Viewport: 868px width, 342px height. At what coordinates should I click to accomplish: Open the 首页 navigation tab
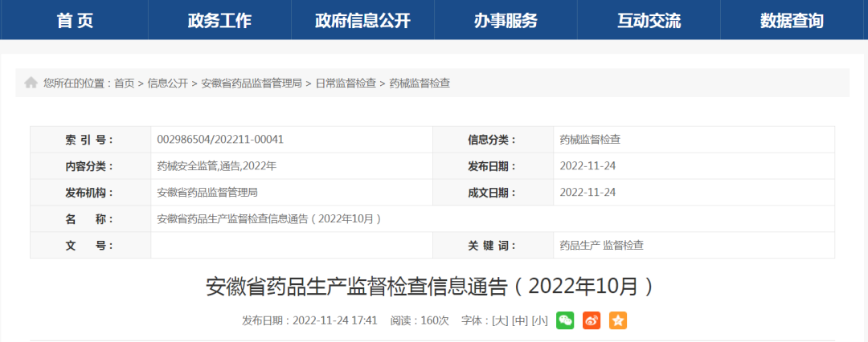75,21
